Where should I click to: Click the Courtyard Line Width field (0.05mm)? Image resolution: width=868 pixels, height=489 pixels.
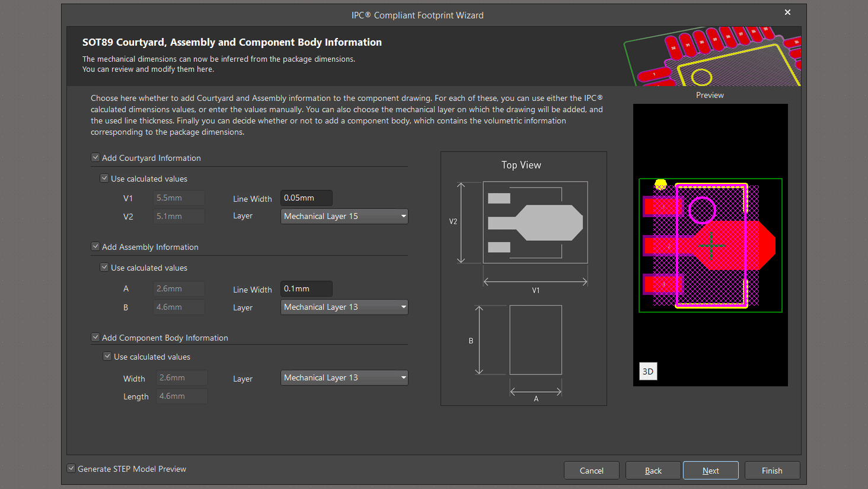coord(306,198)
